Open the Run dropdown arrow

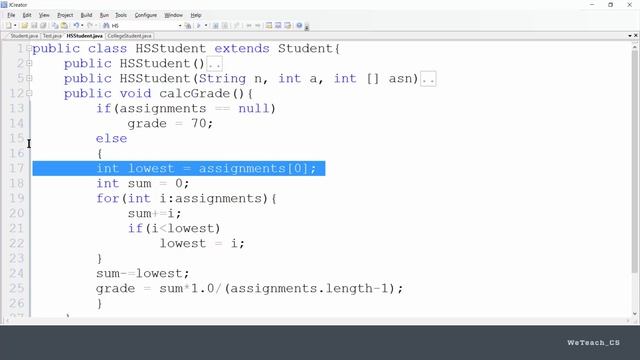(x=206, y=26)
